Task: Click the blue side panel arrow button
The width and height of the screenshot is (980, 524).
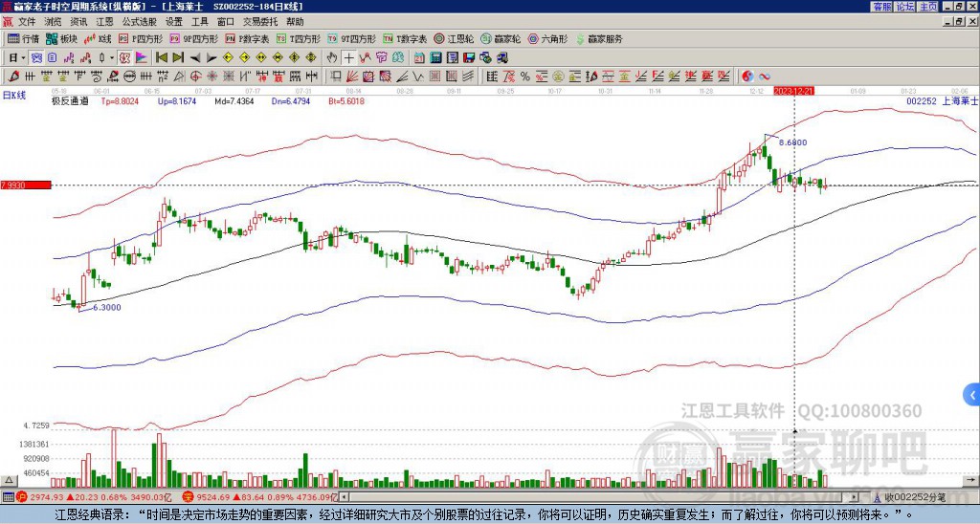Action: 972,395
